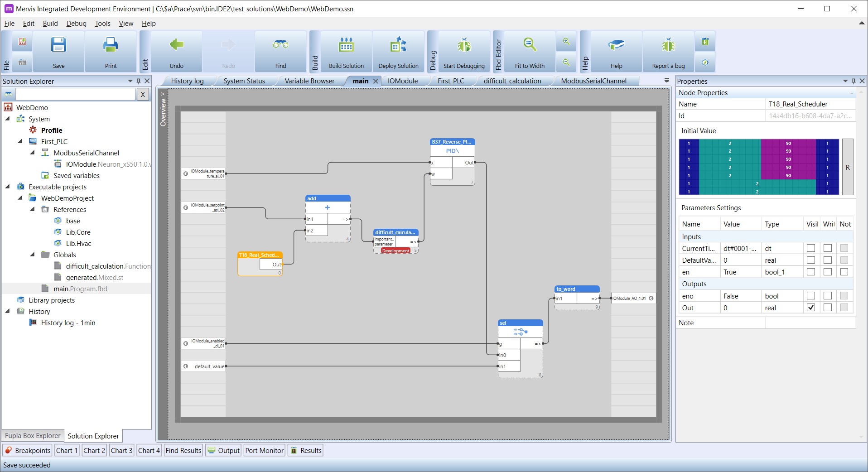
Task: Click the Build Solution icon
Action: [x=346, y=45]
